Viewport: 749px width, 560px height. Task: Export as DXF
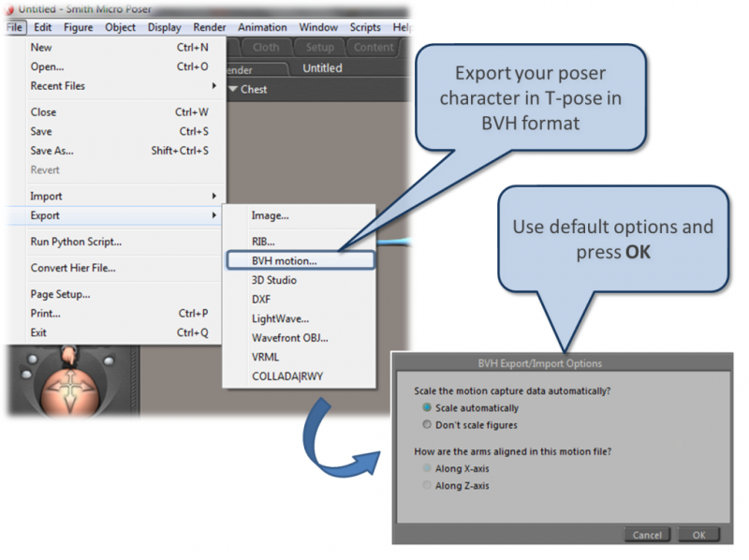click(300, 300)
